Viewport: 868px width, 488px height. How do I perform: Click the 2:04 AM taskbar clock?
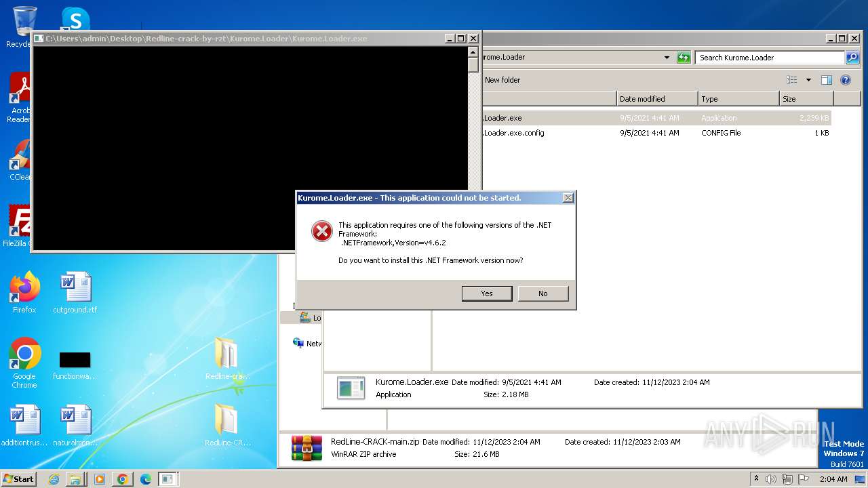tap(833, 479)
